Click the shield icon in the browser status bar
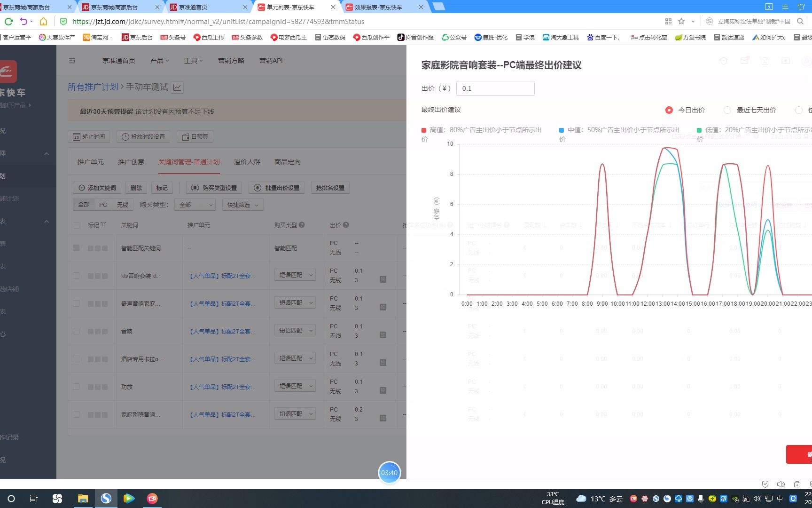This screenshot has height=508, width=812. [765, 484]
